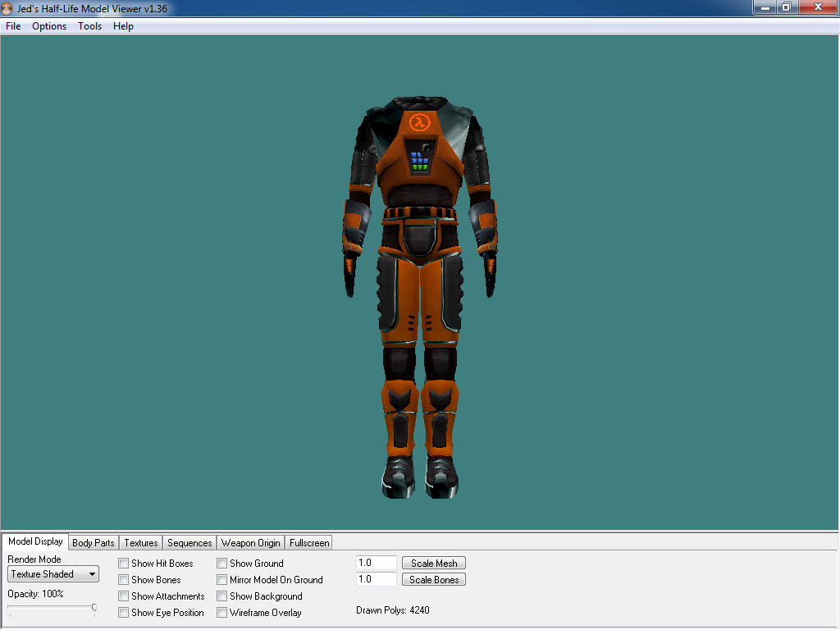Image resolution: width=840 pixels, height=630 pixels.
Task: Switch to the Weapon Origin tab
Action: click(251, 543)
